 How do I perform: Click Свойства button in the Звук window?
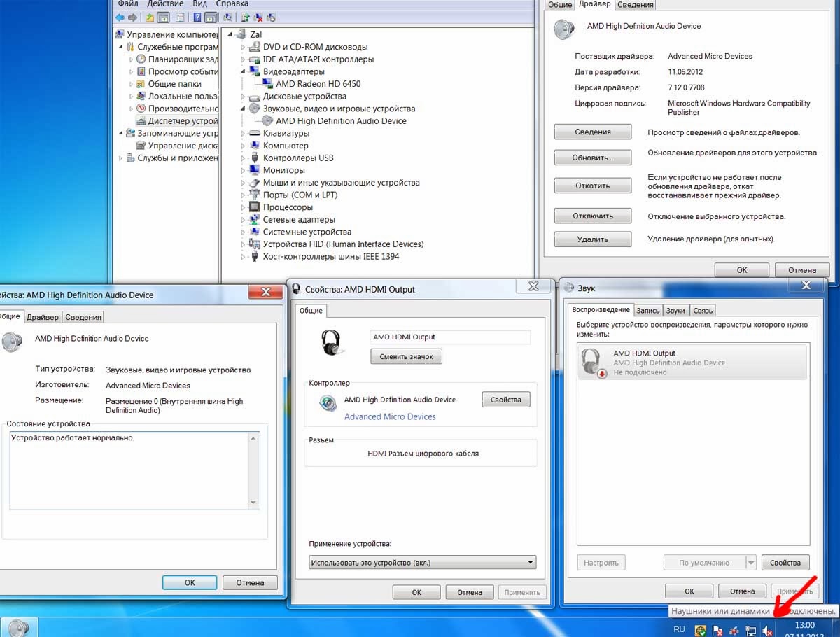click(785, 563)
